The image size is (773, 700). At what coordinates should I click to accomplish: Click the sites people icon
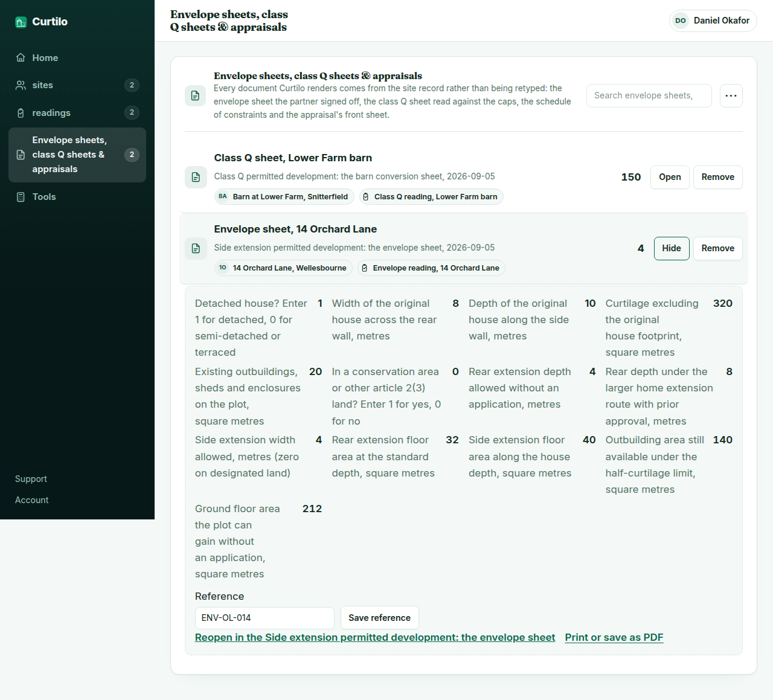click(21, 85)
